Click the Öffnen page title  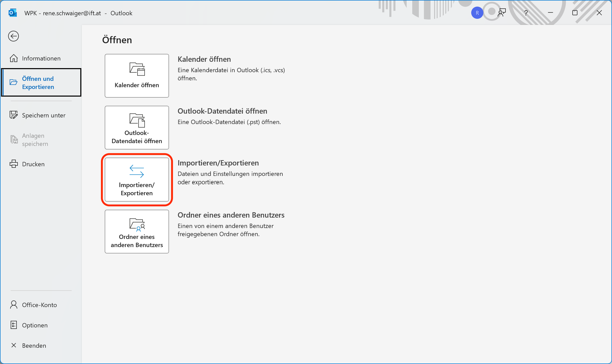pos(117,40)
